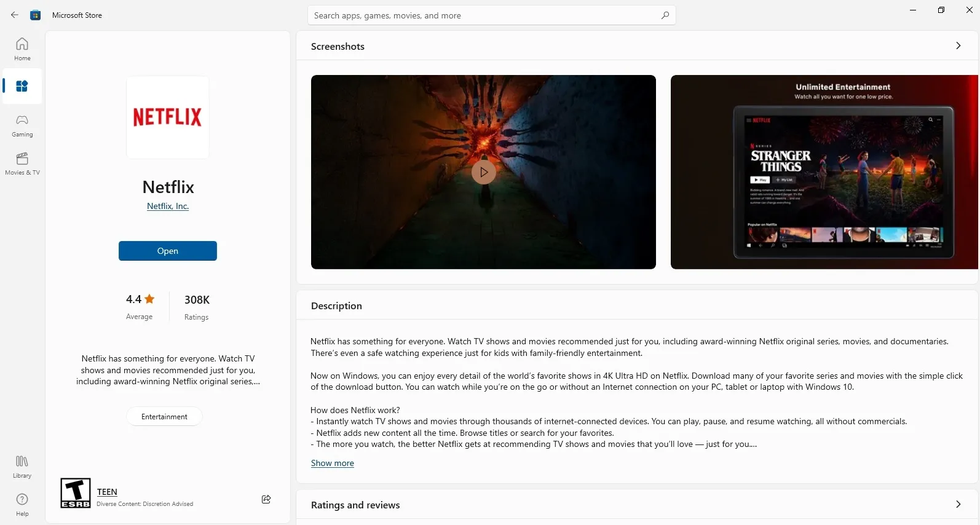Click the share icon for Netflix
The height and width of the screenshot is (525, 980).
(x=266, y=499)
